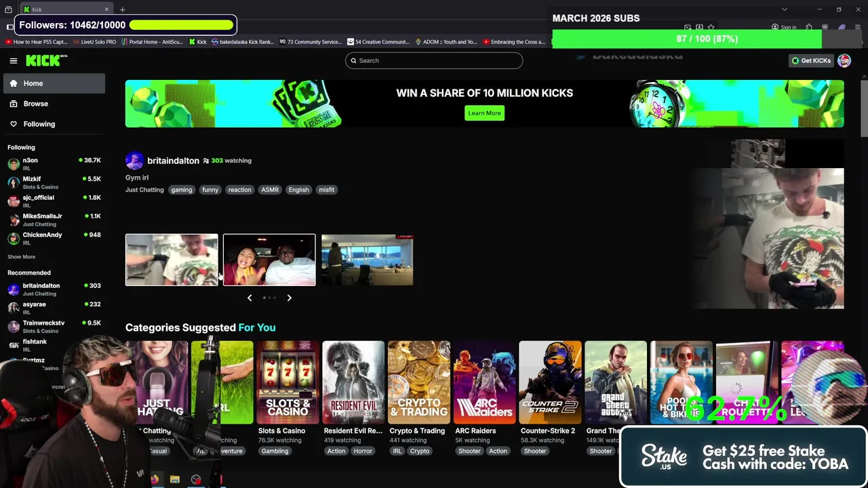Go to Home in the sidebar
The height and width of the screenshot is (488, 868).
click(54, 83)
